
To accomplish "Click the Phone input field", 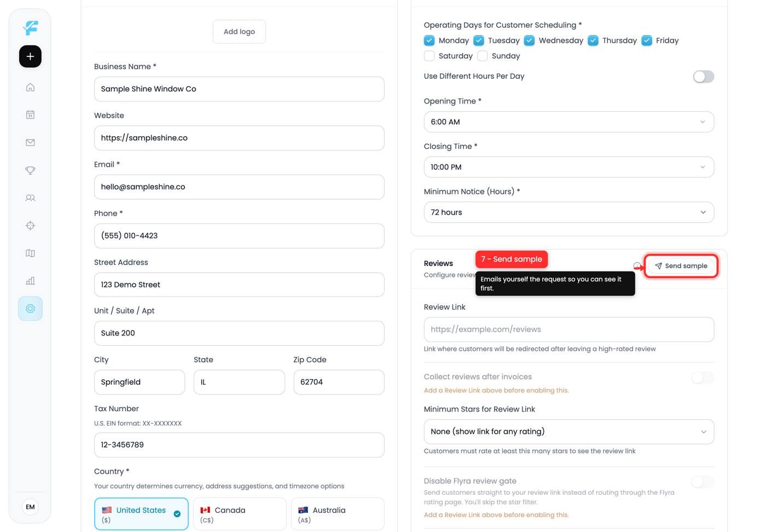I will [239, 236].
